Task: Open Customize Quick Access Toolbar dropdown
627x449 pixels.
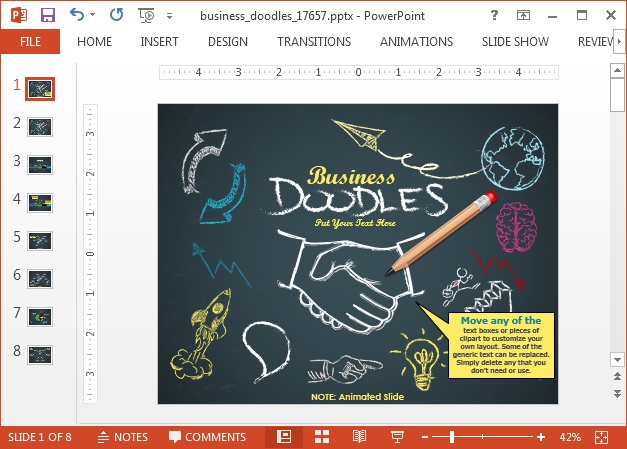Action: click(169, 16)
